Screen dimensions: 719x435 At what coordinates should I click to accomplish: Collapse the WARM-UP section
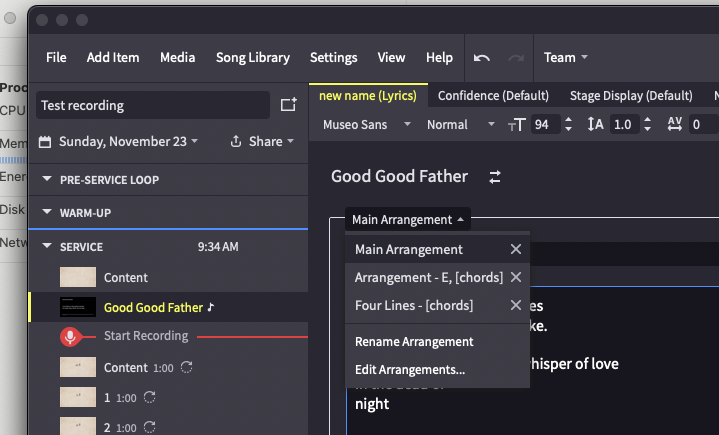click(x=47, y=212)
